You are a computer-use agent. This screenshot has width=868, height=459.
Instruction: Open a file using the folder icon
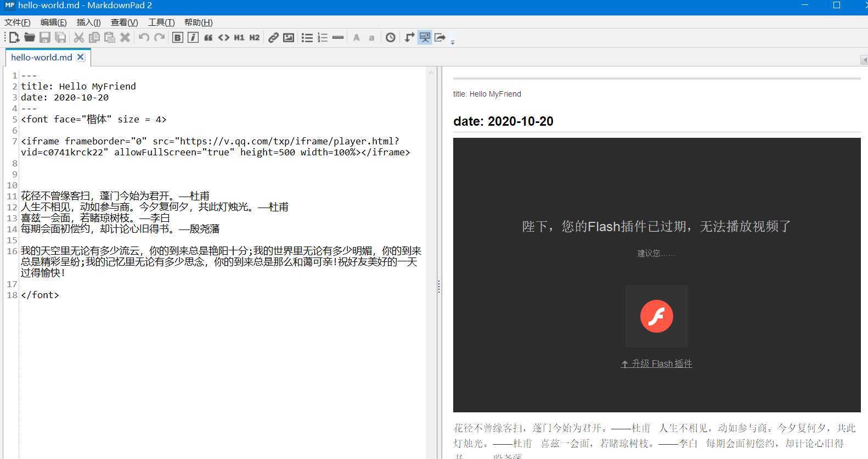click(x=30, y=37)
